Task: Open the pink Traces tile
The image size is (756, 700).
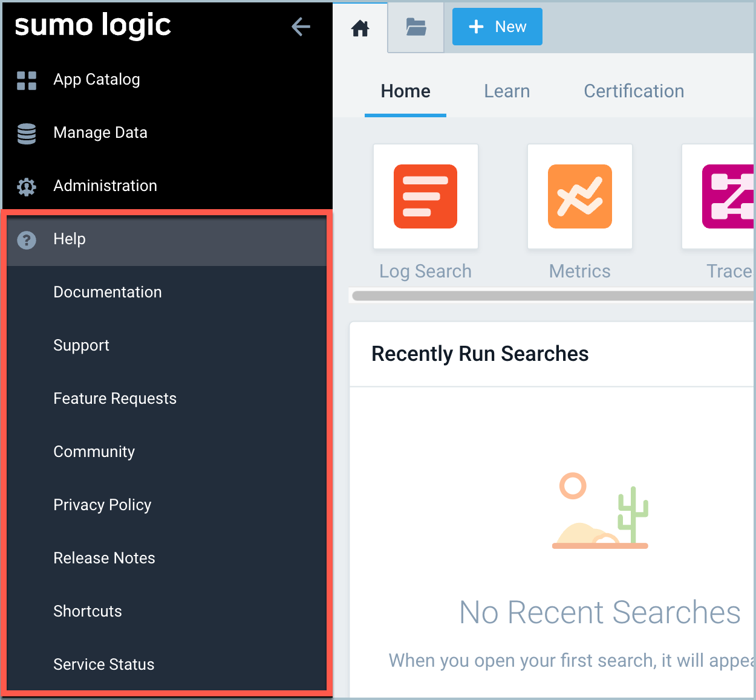Action: [727, 196]
